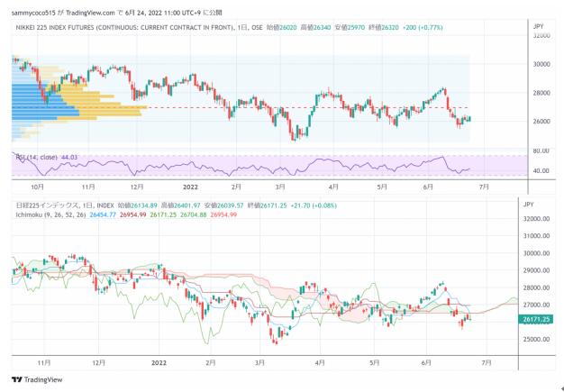
Task: Click the 28000 price label on top chart axis
Action: (540, 93)
